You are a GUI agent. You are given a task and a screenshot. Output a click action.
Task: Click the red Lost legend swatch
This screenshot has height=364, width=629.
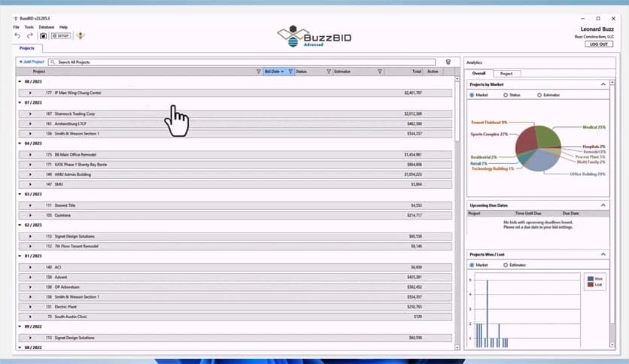point(591,284)
